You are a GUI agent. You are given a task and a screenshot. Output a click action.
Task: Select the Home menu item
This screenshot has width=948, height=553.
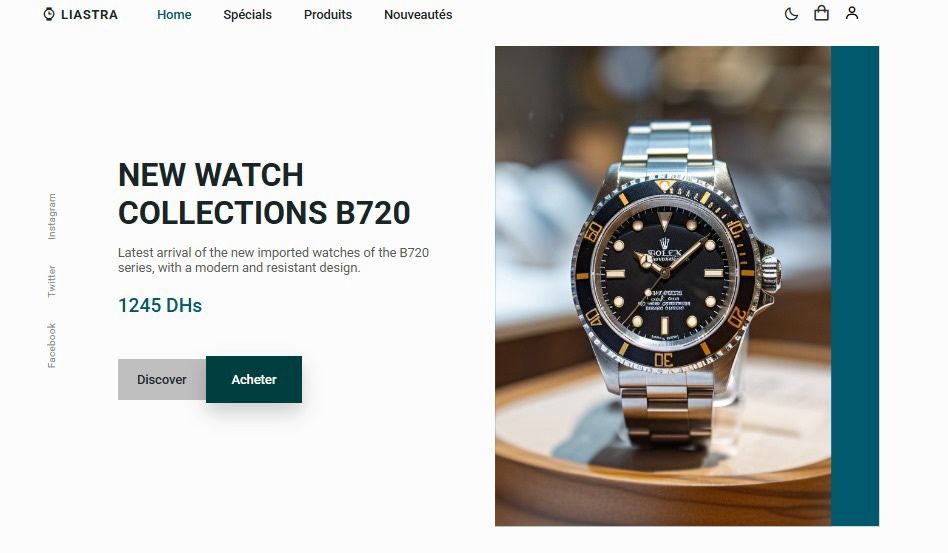tap(174, 15)
